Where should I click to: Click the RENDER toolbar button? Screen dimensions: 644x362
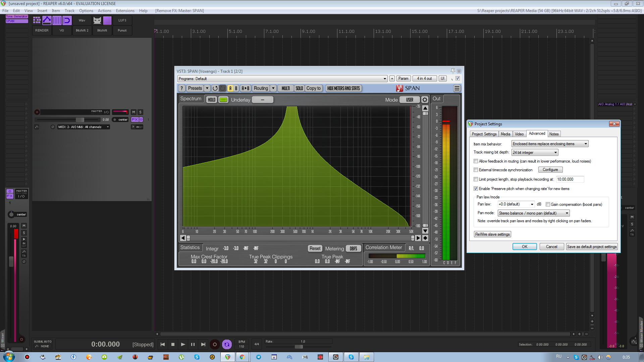[x=42, y=31]
